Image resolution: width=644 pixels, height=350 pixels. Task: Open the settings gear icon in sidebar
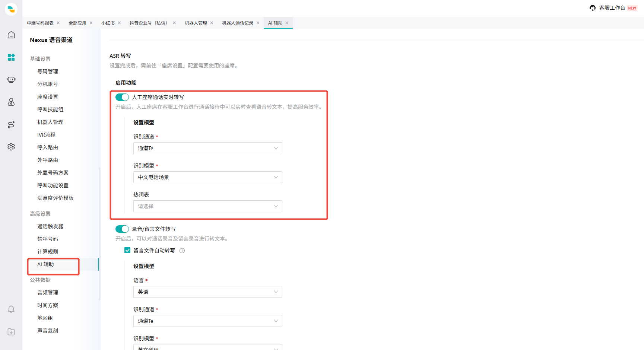pyautogui.click(x=11, y=147)
